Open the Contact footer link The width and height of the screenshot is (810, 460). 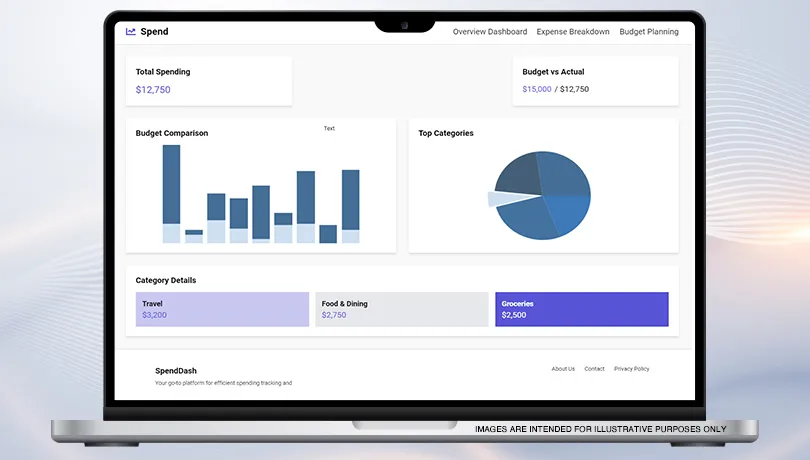point(594,369)
